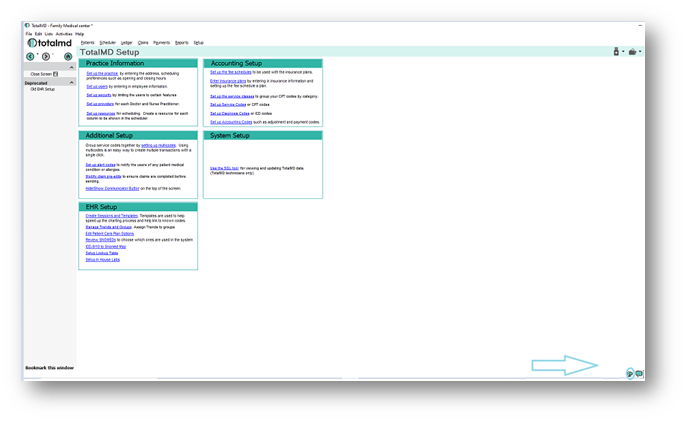Click the Accounting Setup section header

pyautogui.click(x=263, y=63)
